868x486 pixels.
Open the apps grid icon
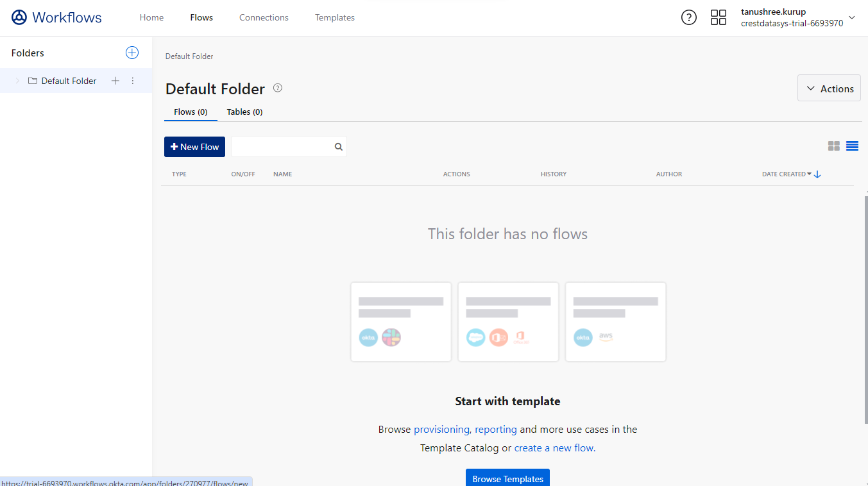pyautogui.click(x=719, y=17)
